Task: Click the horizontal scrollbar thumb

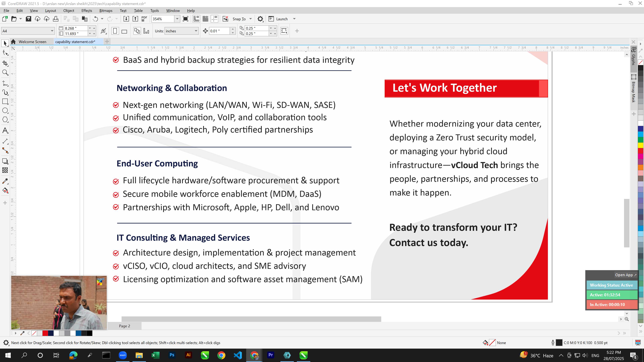Action: click(x=251, y=319)
